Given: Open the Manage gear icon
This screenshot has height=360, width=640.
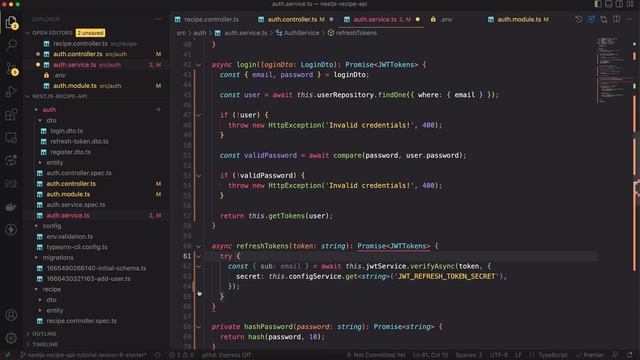Looking at the screenshot, I should click(11, 338).
